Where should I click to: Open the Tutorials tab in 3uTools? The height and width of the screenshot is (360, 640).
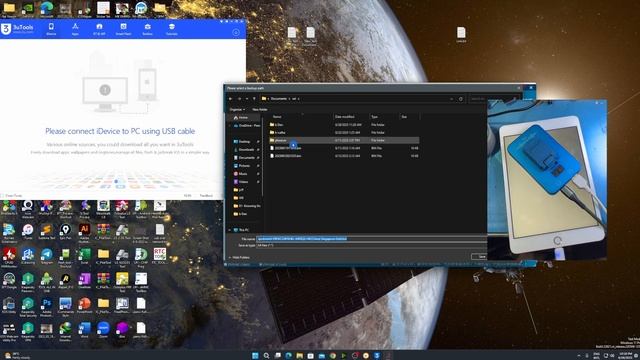(x=171, y=29)
